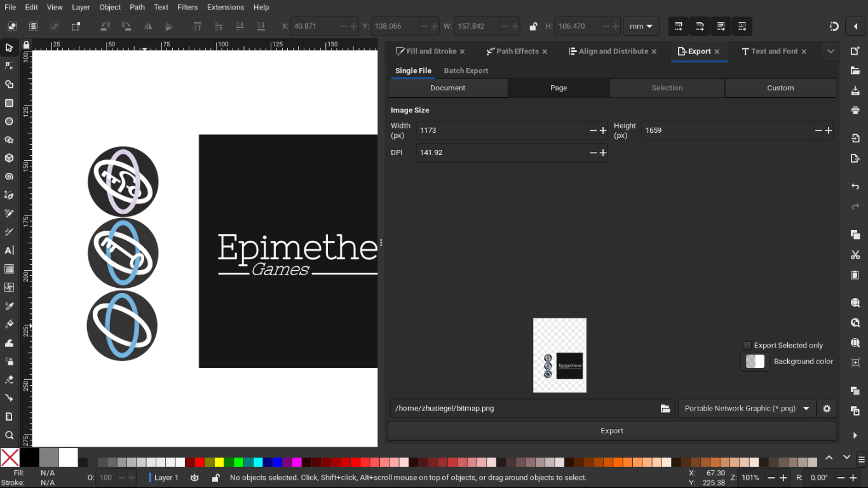This screenshot has width=868, height=488.
Task: Toggle Layer 1 visibility eye
Action: 195,478
